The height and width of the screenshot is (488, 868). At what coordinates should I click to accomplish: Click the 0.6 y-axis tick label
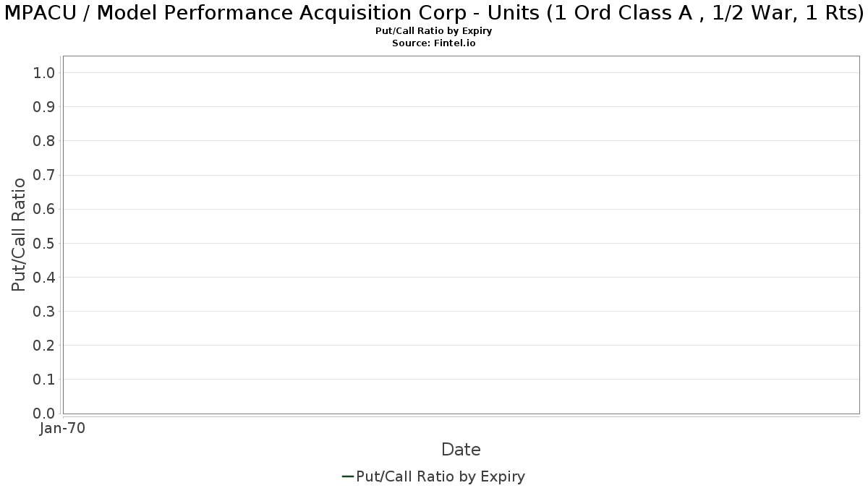[44, 209]
